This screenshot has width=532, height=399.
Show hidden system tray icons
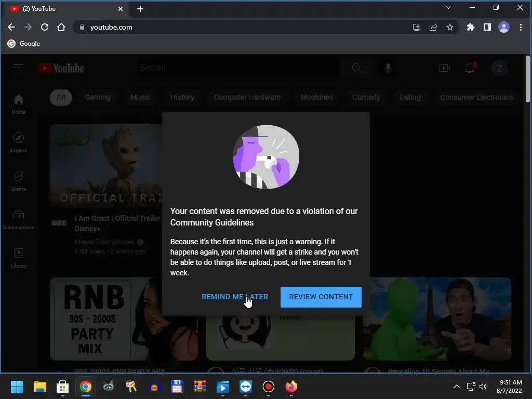pos(457,387)
